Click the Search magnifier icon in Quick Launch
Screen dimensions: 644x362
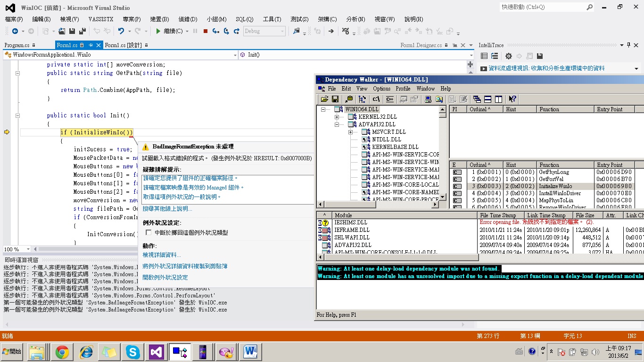point(589,7)
